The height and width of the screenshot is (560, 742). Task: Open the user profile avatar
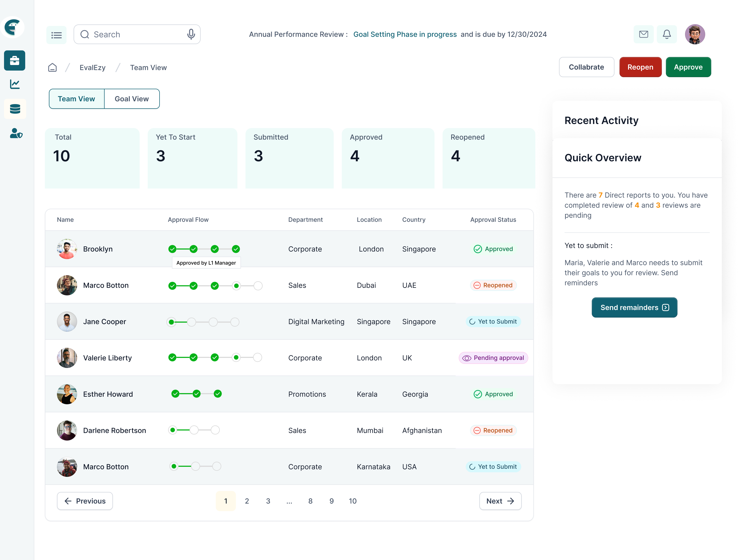pyautogui.click(x=695, y=34)
